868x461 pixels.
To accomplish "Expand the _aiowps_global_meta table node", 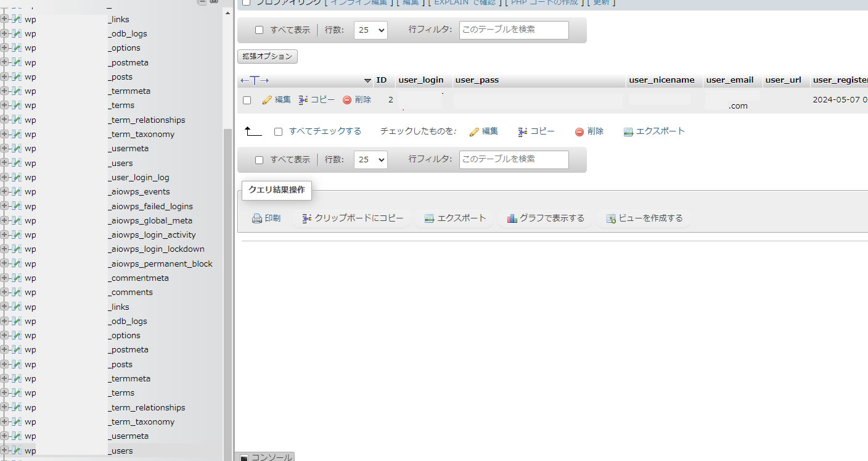I will (4, 220).
